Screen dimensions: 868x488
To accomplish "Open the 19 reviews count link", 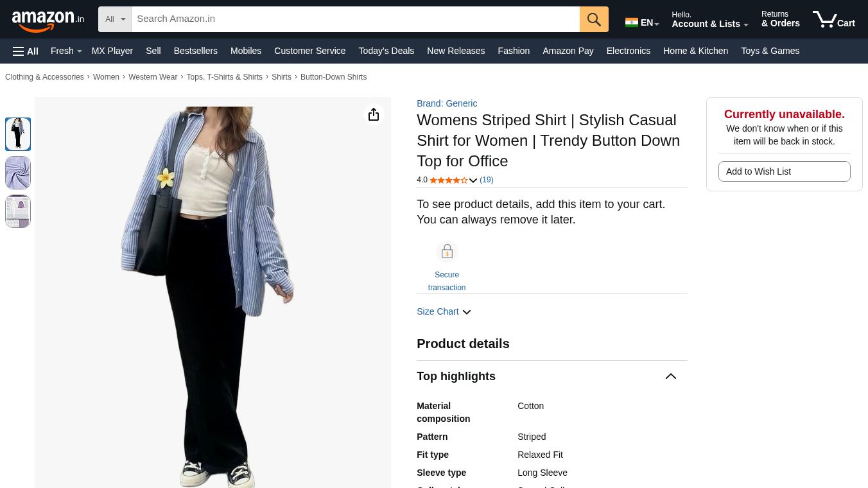I will 487,180.
